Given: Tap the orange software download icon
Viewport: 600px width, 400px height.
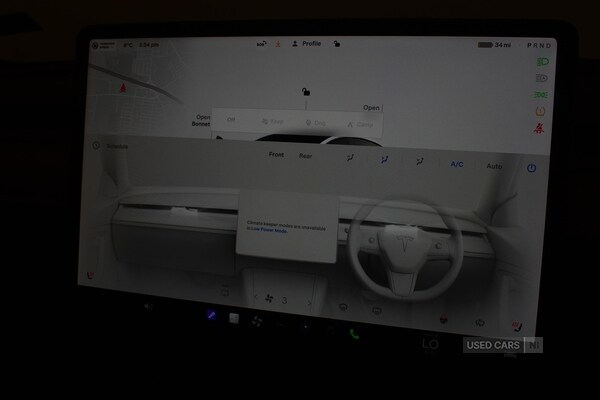Looking at the screenshot, I should pos(278,44).
